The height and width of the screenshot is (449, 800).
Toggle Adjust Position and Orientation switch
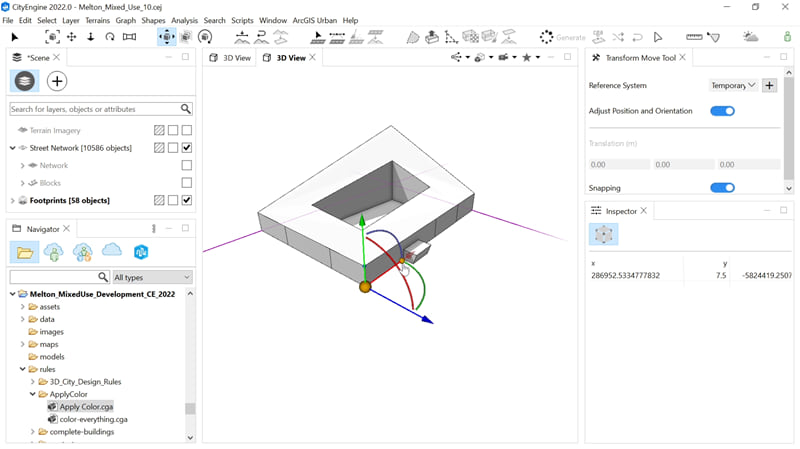722,111
